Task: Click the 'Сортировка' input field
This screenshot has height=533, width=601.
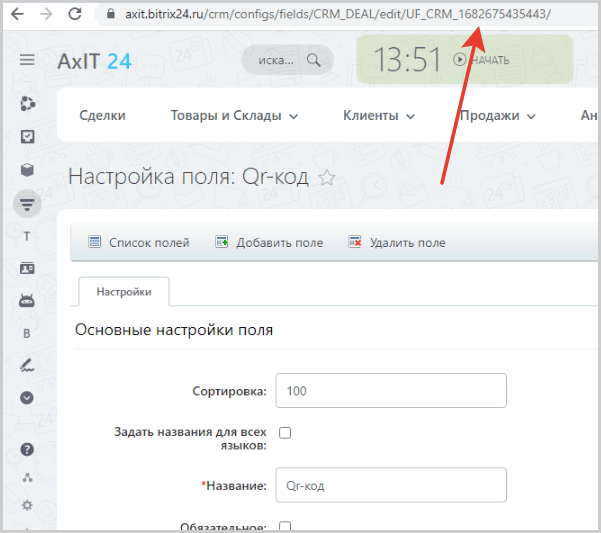Action: 390,391
